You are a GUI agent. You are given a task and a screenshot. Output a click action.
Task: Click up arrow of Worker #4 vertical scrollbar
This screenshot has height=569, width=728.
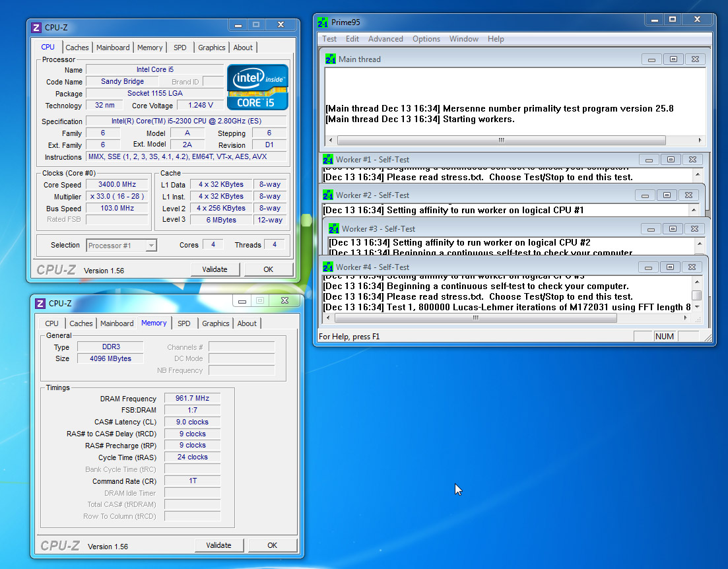click(697, 282)
